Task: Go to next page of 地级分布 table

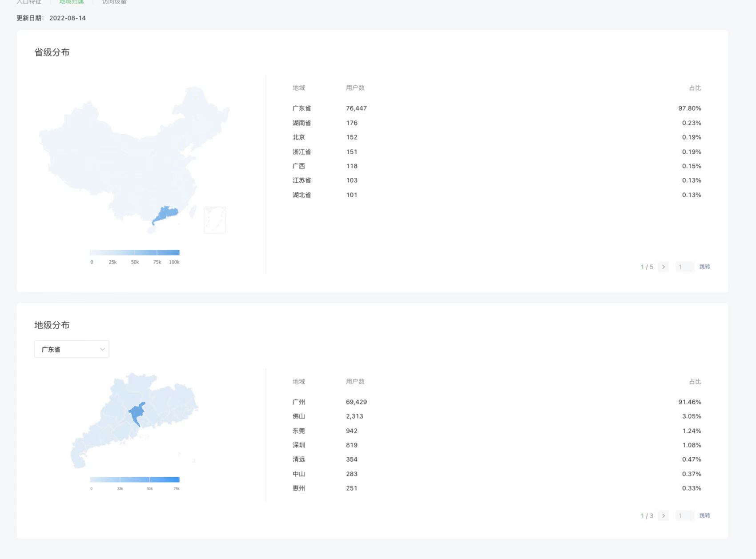Action: 663,516
